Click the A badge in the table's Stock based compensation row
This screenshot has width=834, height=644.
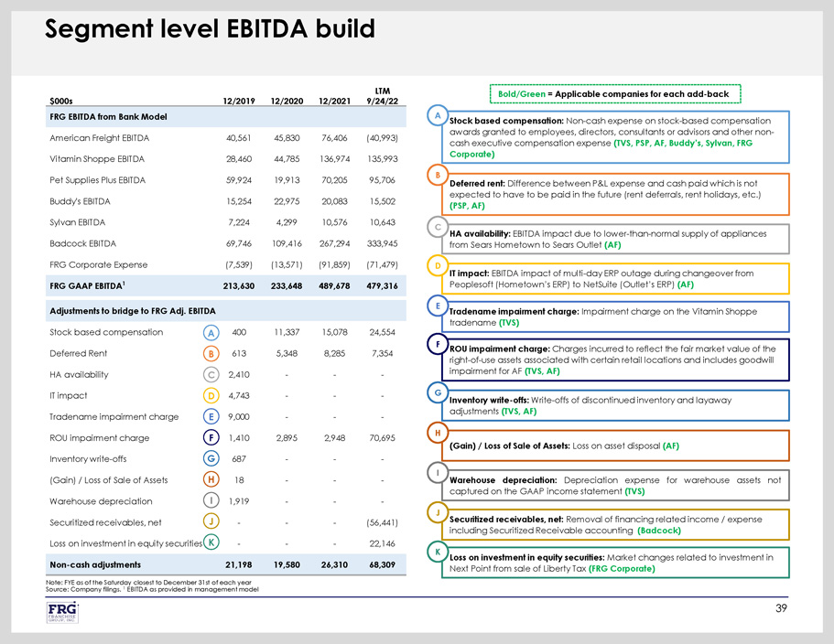[x=211, y=332]
